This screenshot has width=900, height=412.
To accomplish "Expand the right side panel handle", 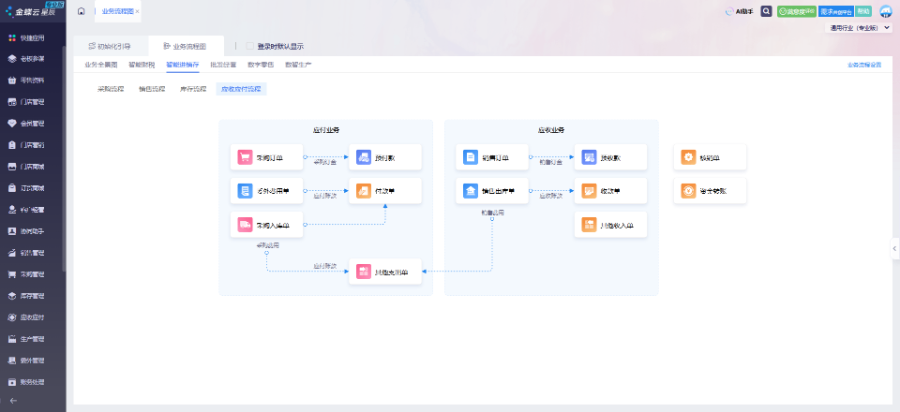I will click(894, 248).
